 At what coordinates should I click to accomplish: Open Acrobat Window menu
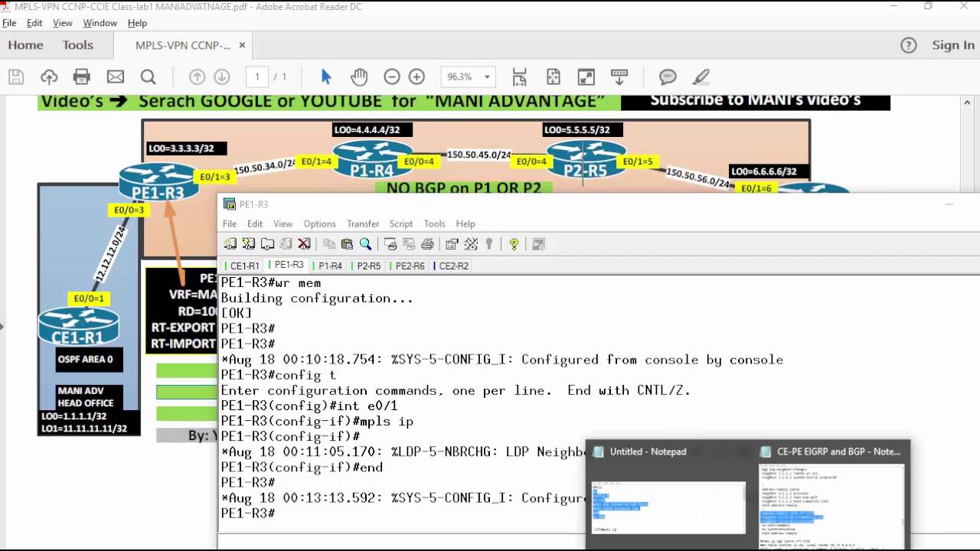tap(100, 23)
